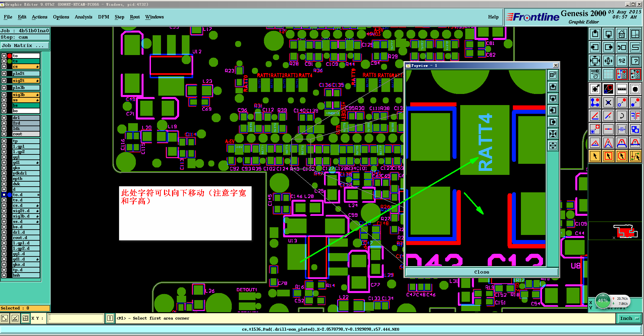The height and width of the screenshot is (336, 644).
Task: Open the Job Matrix selector
Action: click(25, 46)
